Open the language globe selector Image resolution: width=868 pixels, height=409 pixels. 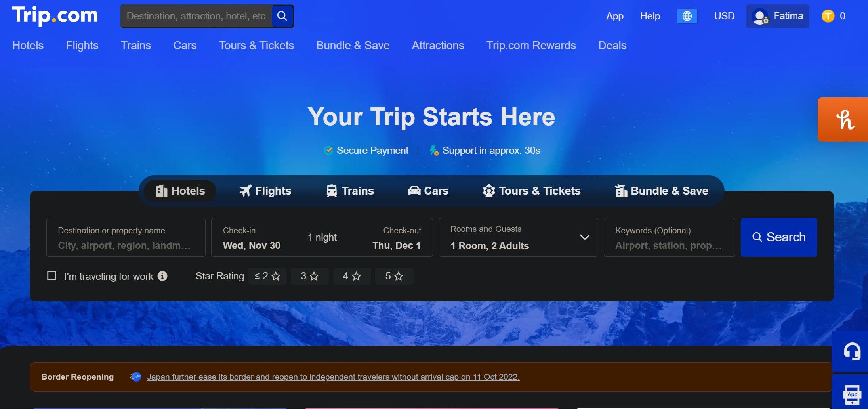[687, 16]
